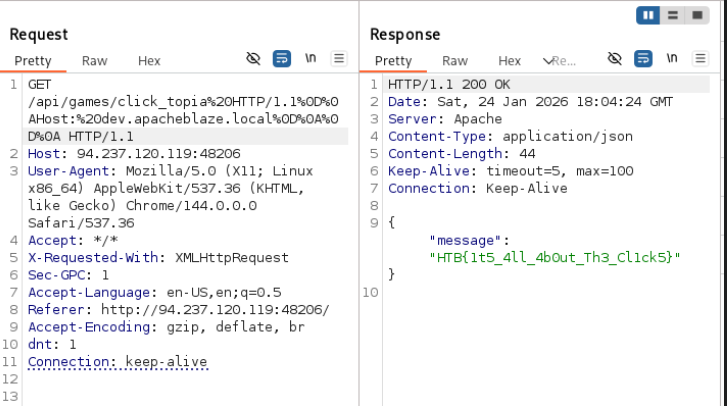Open the Pretty tab in Request
Screen dimensions: 727x406
coord(33,61)
